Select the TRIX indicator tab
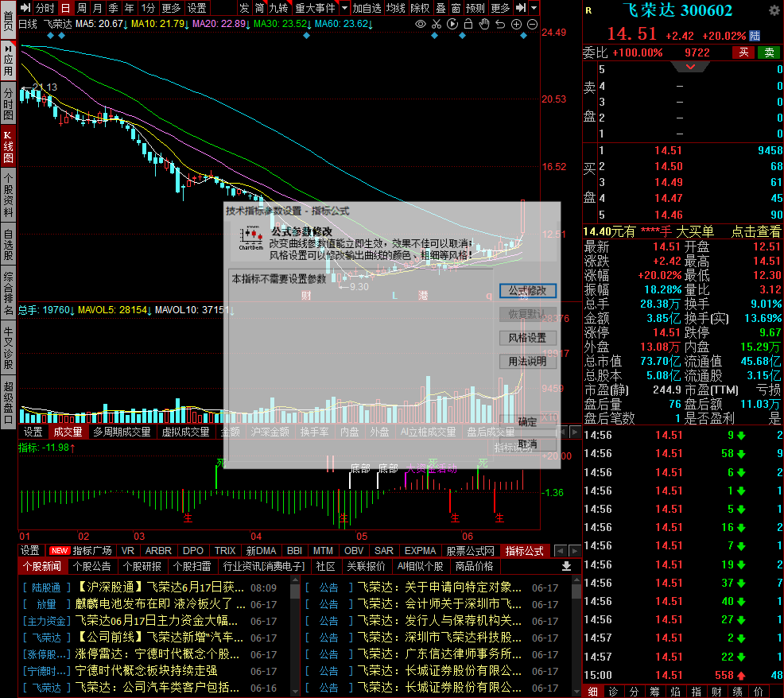The image size is (784, 698). [x=225, y=550]
